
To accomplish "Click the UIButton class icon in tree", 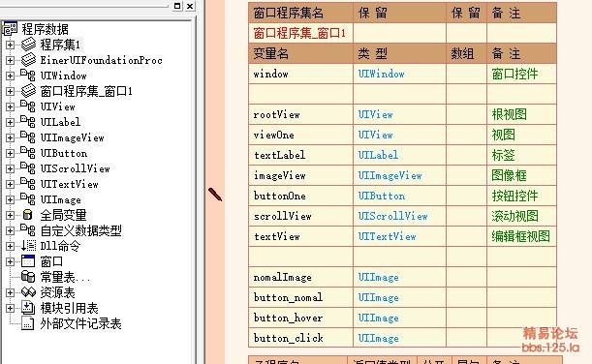I will [x=28, y=153].
